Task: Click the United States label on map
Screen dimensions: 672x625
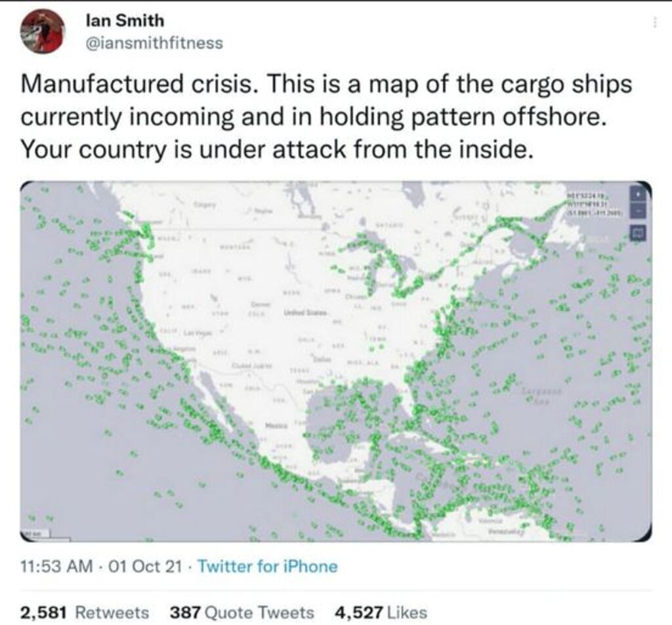Action: click(300, 315)
